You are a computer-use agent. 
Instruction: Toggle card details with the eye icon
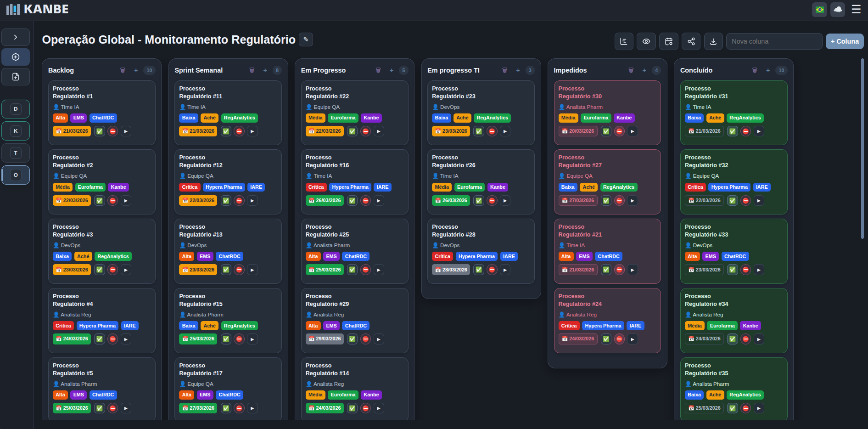click(646, 41)
